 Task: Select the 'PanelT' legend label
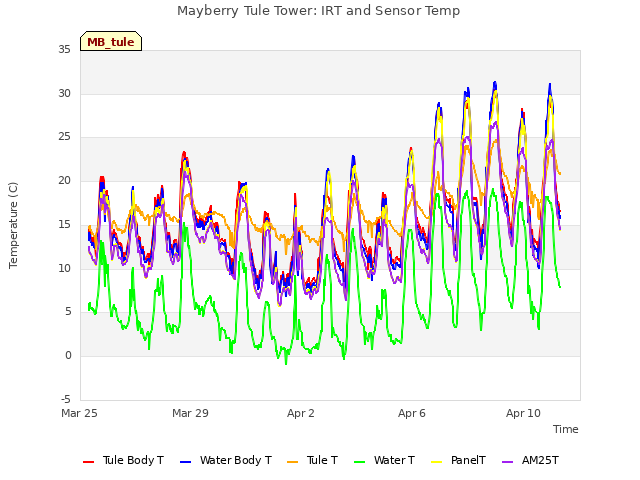(x=468, y=460)
